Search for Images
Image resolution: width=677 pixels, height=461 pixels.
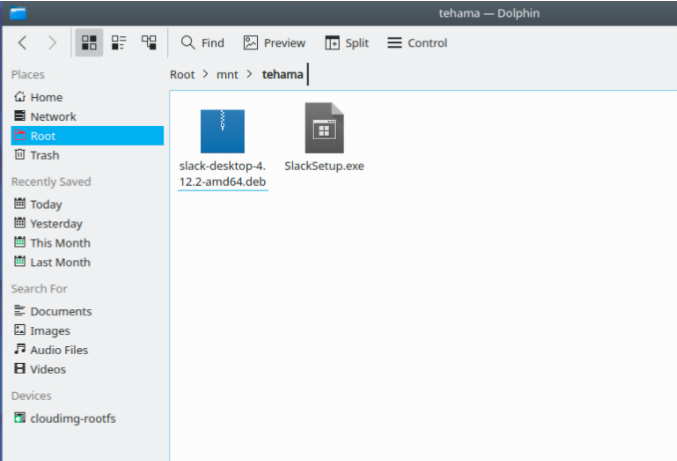(x=87, y=331)
